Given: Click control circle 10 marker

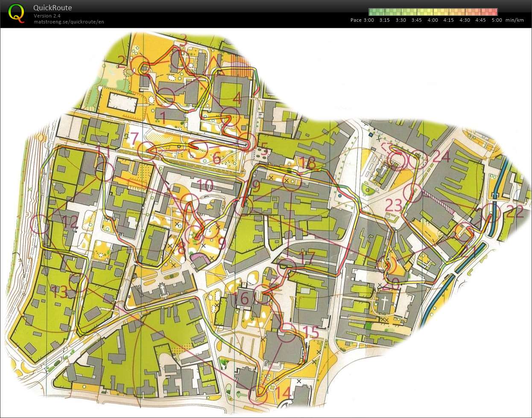Looking at the screenshot, I should pyautogui.click(x=189, y=202).
